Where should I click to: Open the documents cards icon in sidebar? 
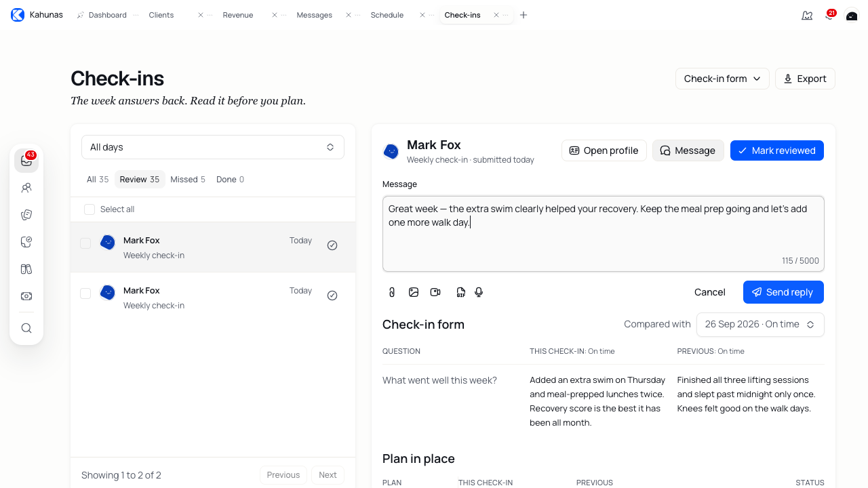point(26,215)
